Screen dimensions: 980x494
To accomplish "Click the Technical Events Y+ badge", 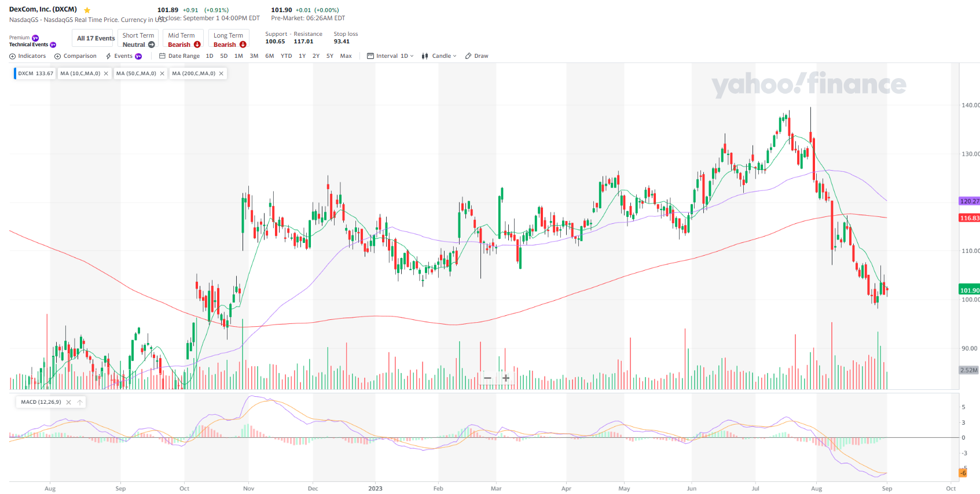I will coord(53,45).
